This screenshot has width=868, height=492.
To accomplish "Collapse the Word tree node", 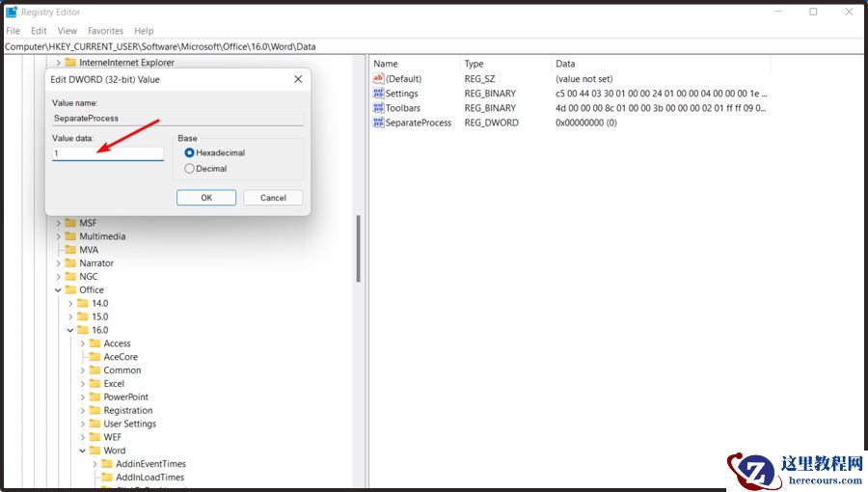I will (83, 451).
